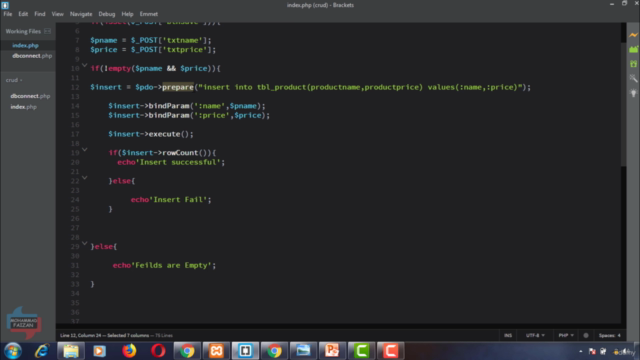Collapse code fold arrow at line 29
Viewport: 640px width, 360px height.
click(x=84, y=244)
